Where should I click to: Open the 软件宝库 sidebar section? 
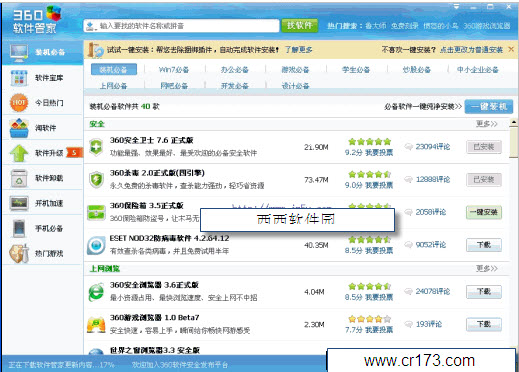tap(43, 78)
